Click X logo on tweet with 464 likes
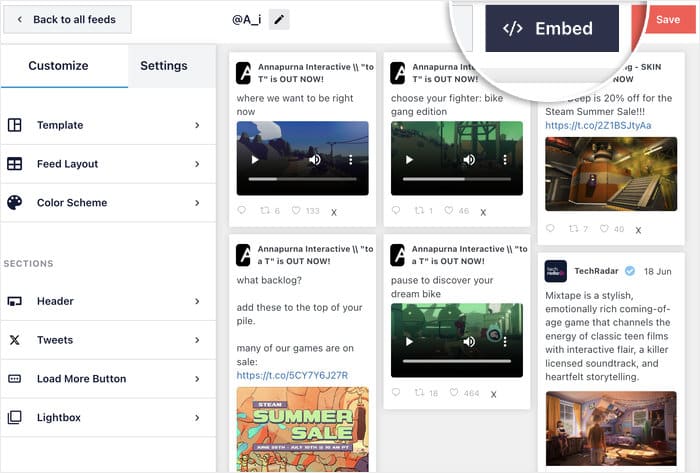Viewport: 700px width, 473px height. point(493,394)
